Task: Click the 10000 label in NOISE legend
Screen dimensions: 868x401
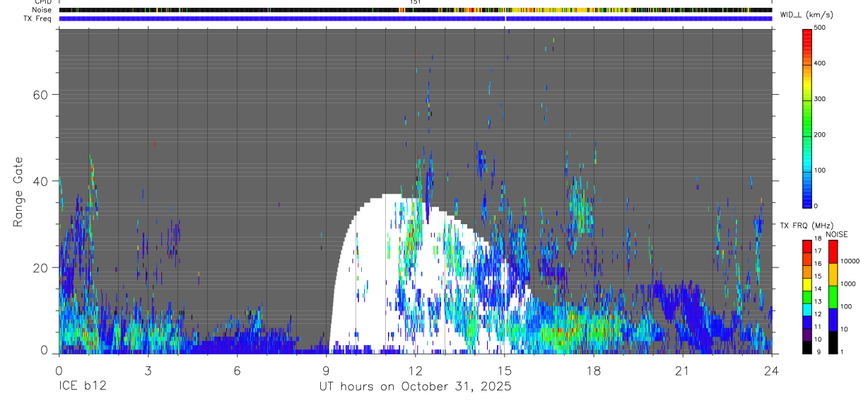Action: pos(850,261)
